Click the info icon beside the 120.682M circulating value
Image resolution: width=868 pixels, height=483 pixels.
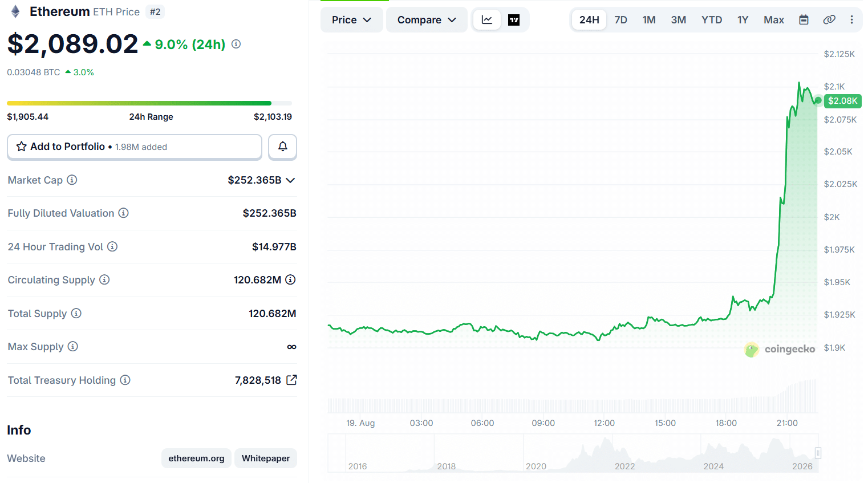click(290, 279)
